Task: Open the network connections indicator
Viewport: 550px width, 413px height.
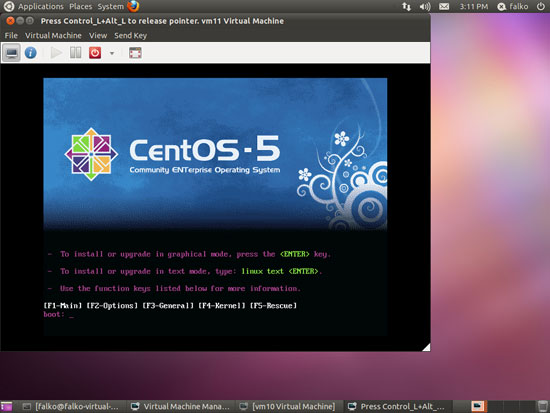Action: pyautogui.click(x=406, y=6)
